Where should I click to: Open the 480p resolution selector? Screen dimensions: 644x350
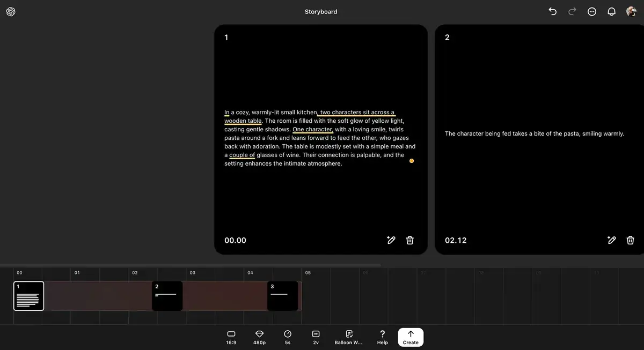[259, 337]
